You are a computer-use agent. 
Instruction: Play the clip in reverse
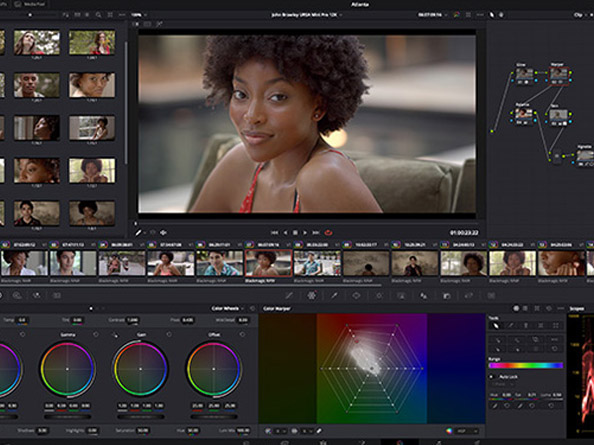(x=285, y=233)
